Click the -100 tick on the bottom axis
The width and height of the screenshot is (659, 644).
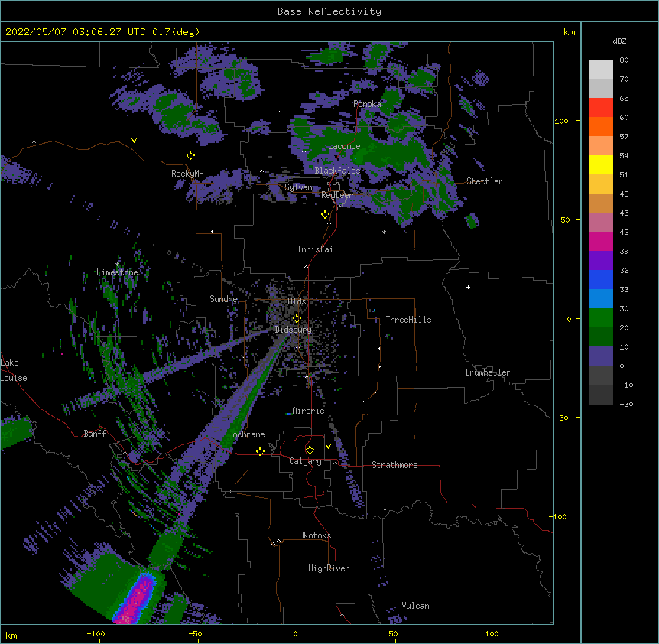click(96, 634)
